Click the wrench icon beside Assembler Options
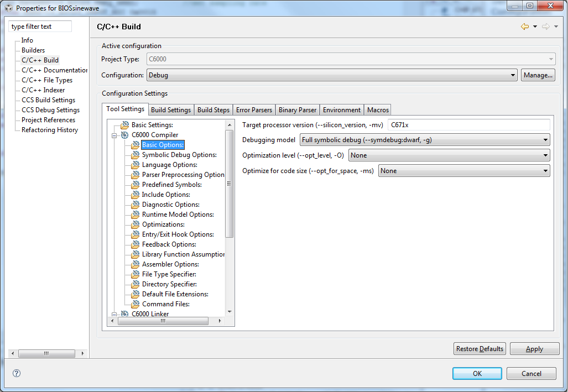The width and height of the screenshot is (568, 392). [x=135, y=264]
